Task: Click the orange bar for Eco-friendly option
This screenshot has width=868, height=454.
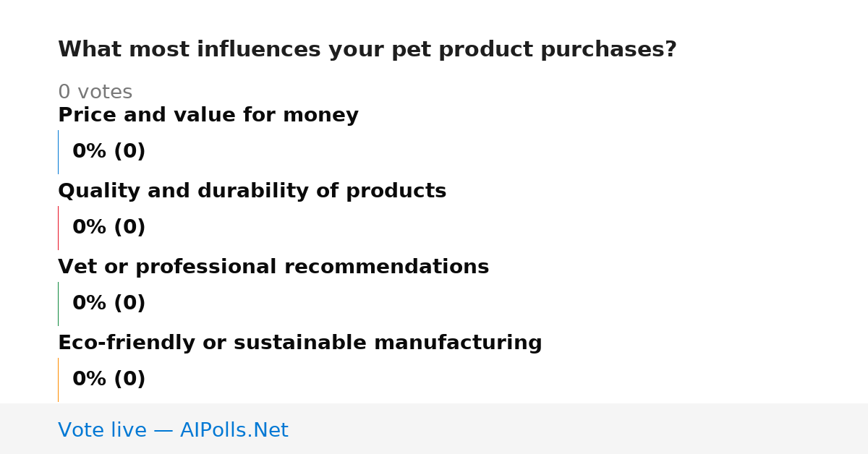Action: 59,380
